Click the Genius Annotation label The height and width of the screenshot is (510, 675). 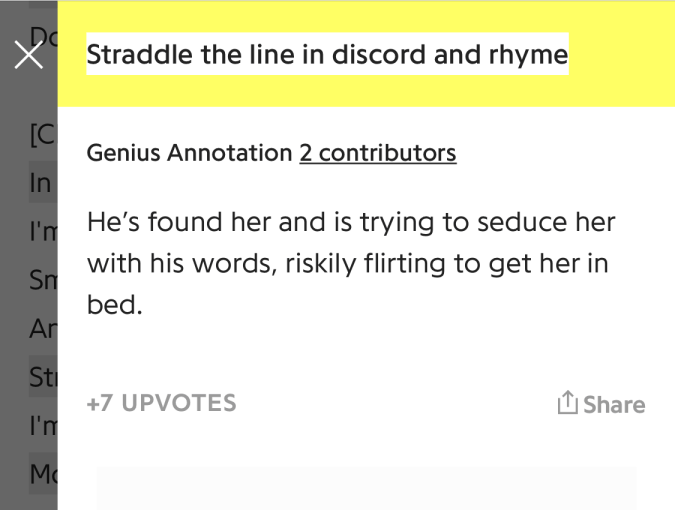[x=189, y=153]
